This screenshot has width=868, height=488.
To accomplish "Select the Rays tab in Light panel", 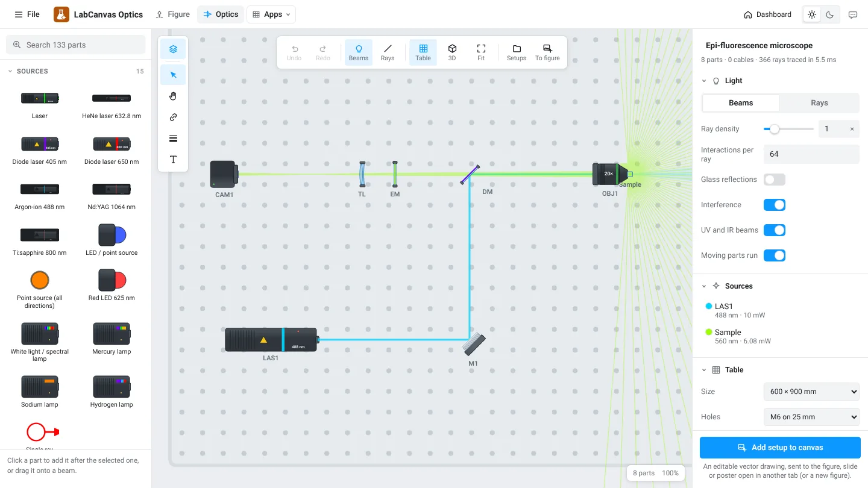I will tap(819, 103).
